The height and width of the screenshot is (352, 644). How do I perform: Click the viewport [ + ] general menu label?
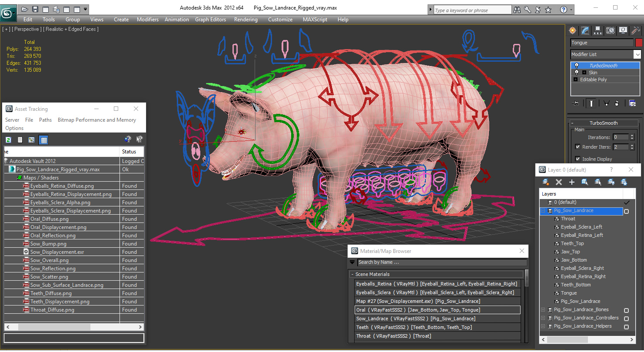coord(6,29)
